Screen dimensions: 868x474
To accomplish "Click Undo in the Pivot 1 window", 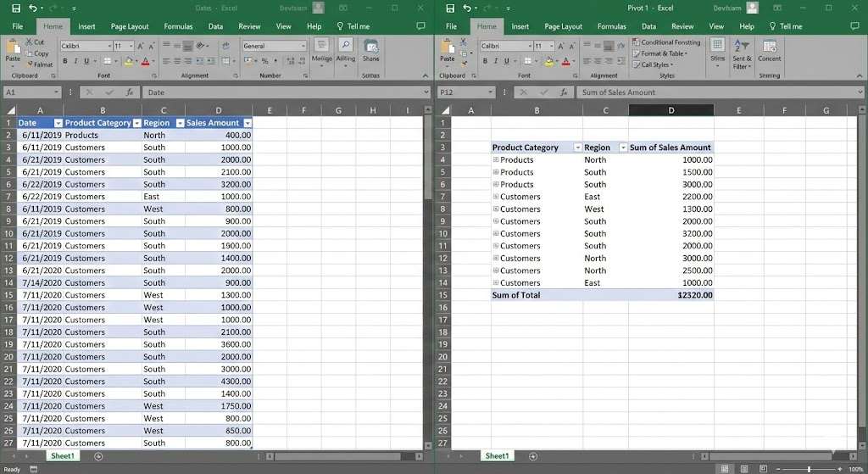I will [x=465, y=8].
